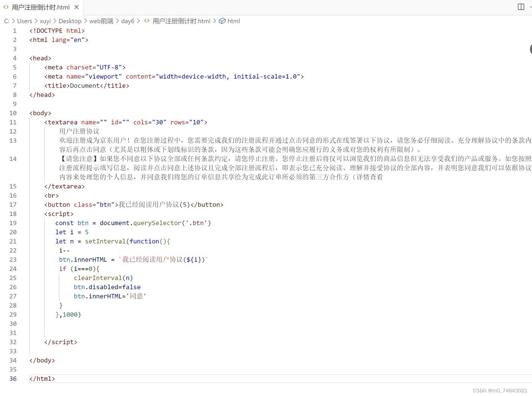Screen dimensions: 532x396
Task: Click line number 36 in the gutter
Action: [x=13, y=379]
